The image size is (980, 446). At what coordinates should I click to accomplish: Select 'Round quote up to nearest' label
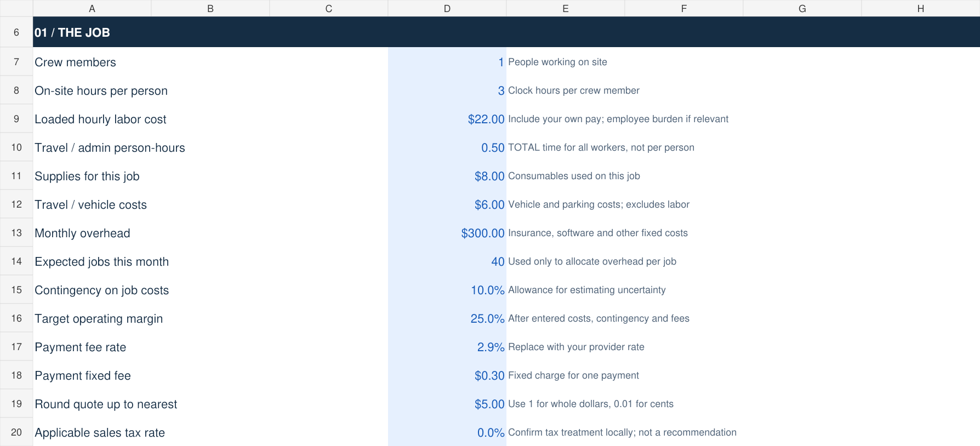[106, 404]
